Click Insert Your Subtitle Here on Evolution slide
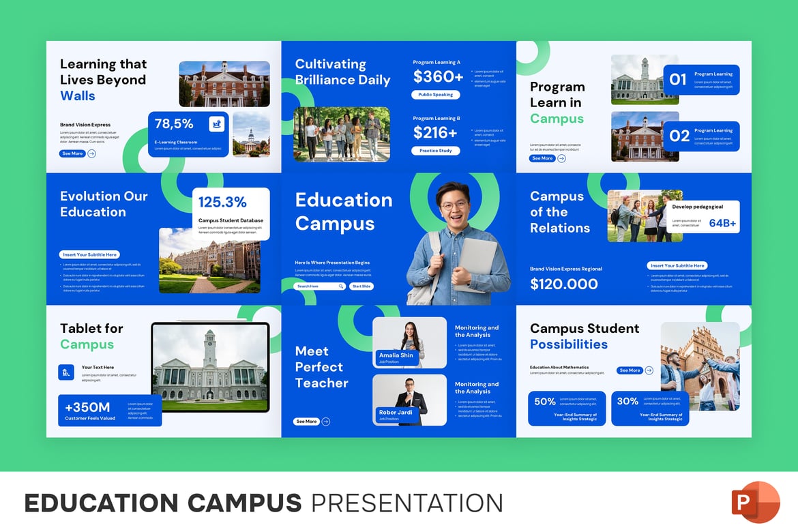 pos(89,254)
